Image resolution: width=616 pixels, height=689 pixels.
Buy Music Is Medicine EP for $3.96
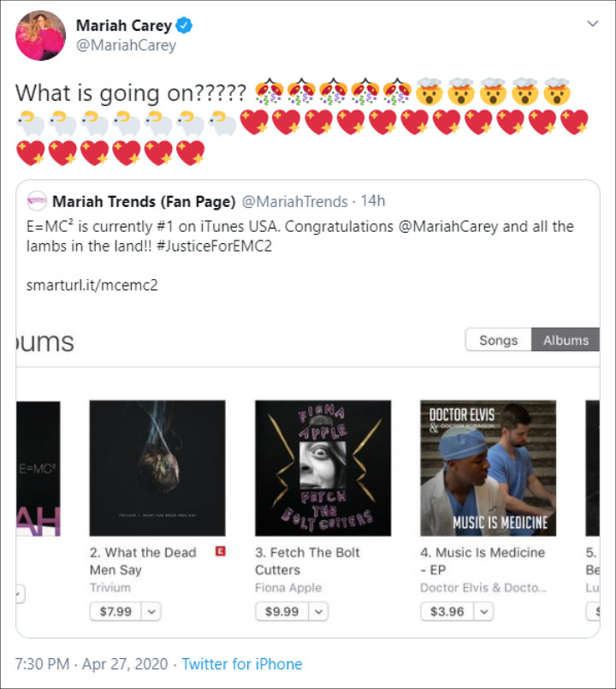pyautogui.click(x=447, y=611)
